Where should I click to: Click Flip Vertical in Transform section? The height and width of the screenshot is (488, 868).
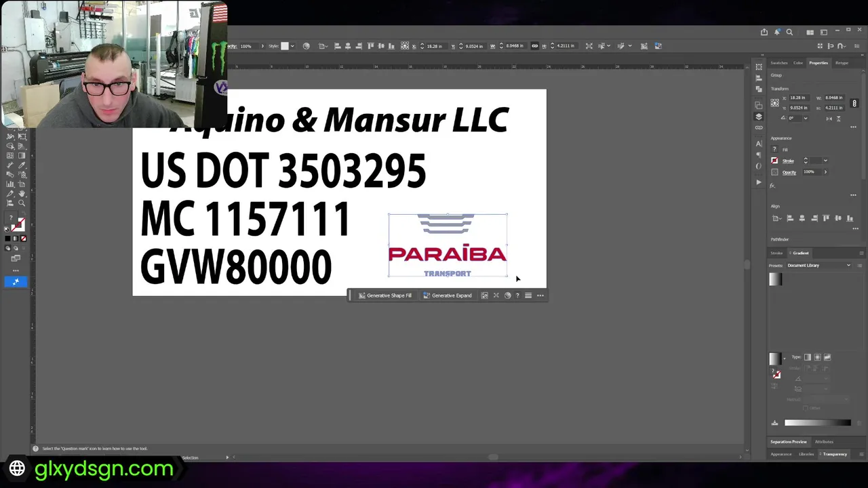click(838, 119)
